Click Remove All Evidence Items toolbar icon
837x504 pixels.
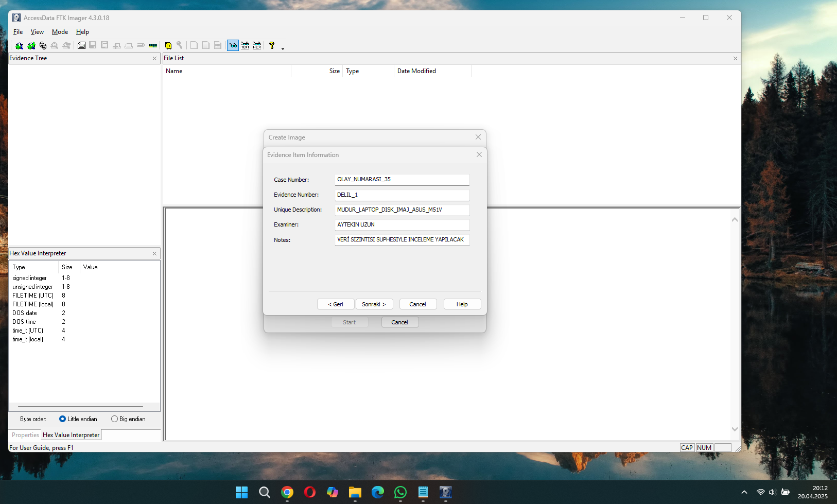click(x=66, y=45)
